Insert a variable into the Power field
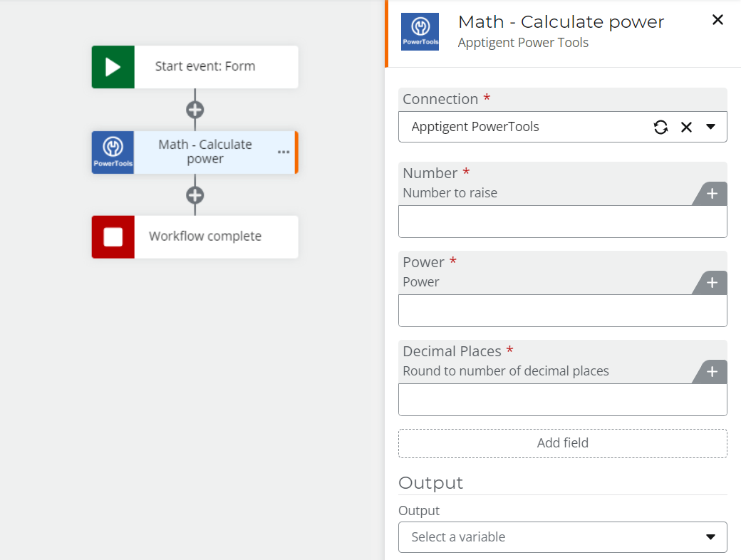Image resolution: width=741 pixels, height=560 pixels. (x=710, y=282)
